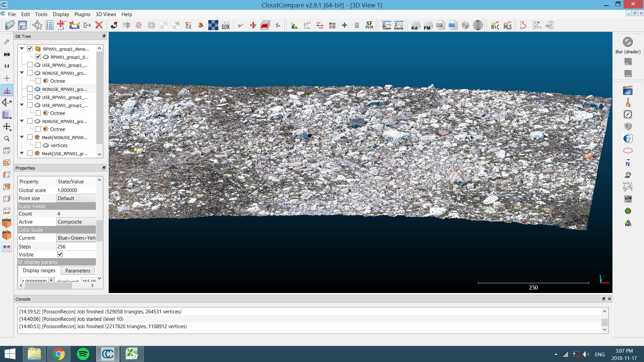The width and height of the screenshot is (644, 362).
Task: Click the FM fast marching icon
Action: point(428,25)
